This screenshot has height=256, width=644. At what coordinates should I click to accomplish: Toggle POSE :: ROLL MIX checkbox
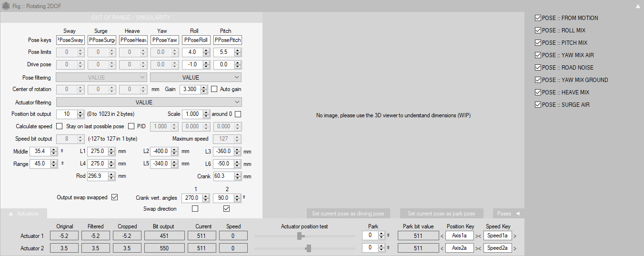coord(538,31)
